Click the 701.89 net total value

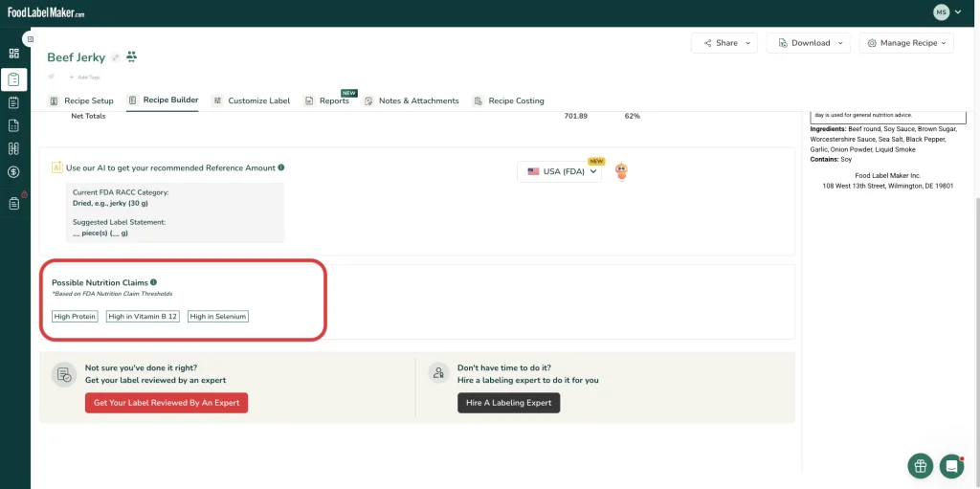(x=575, y=117)
